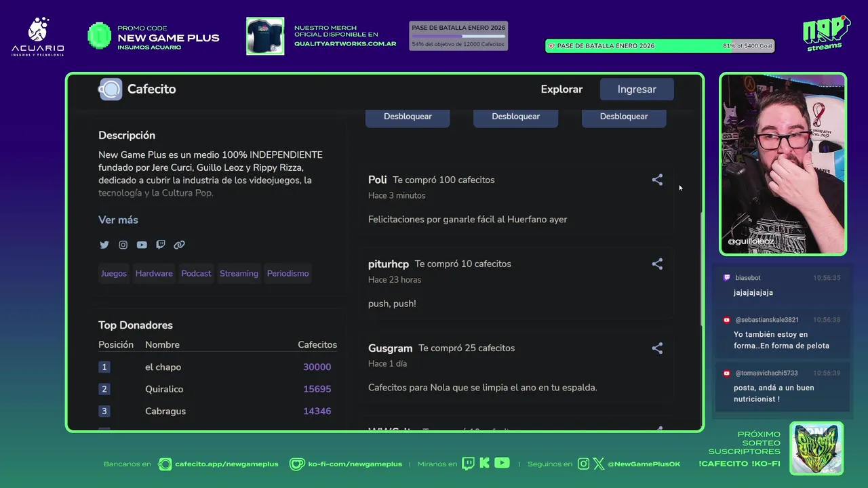Click the website link chain icon
The image size is (868, 488).
[x=179, y=245]
